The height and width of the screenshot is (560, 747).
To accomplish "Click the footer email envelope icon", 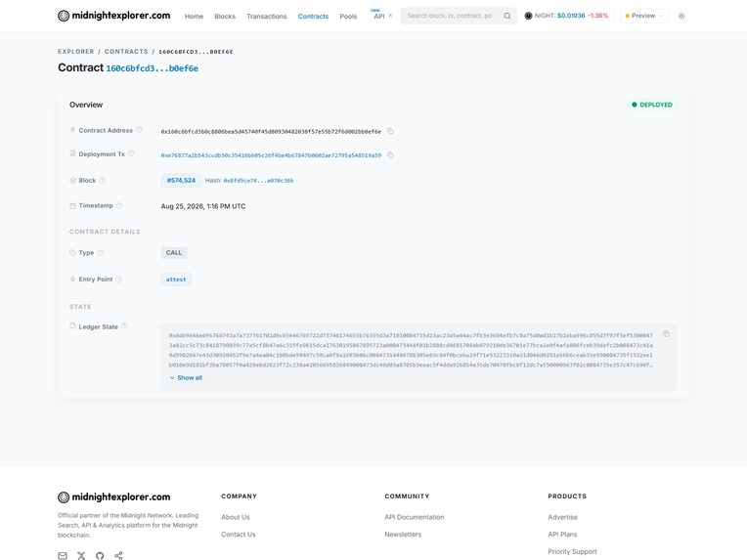I will pyautogui.click(x=63, y=556).
